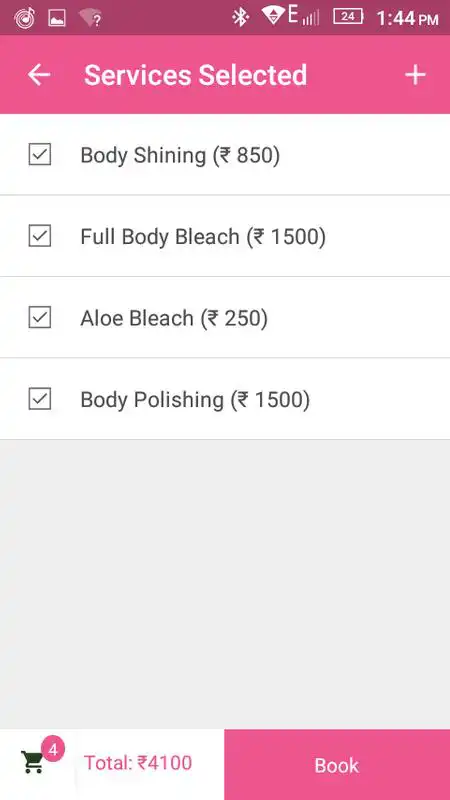
Task: Select the Aloe Bleach (₹ 250) row
Action: [225, 317]
